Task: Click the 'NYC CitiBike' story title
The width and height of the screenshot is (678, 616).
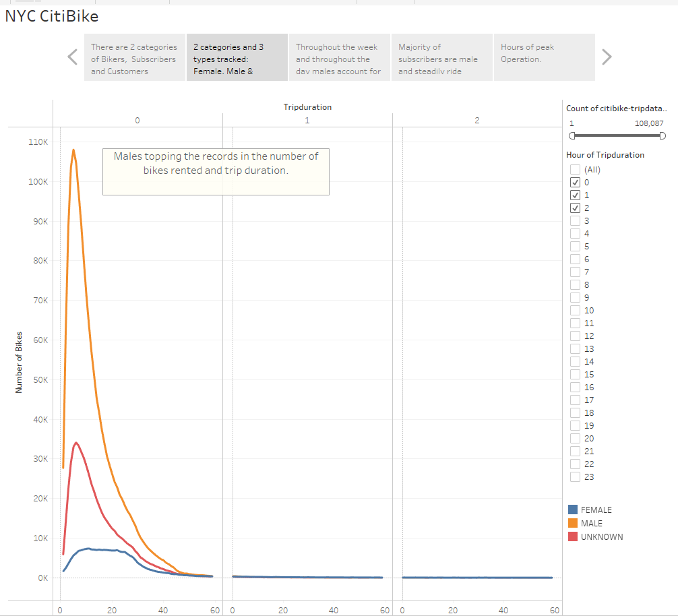Action: (x=52, y=16)
